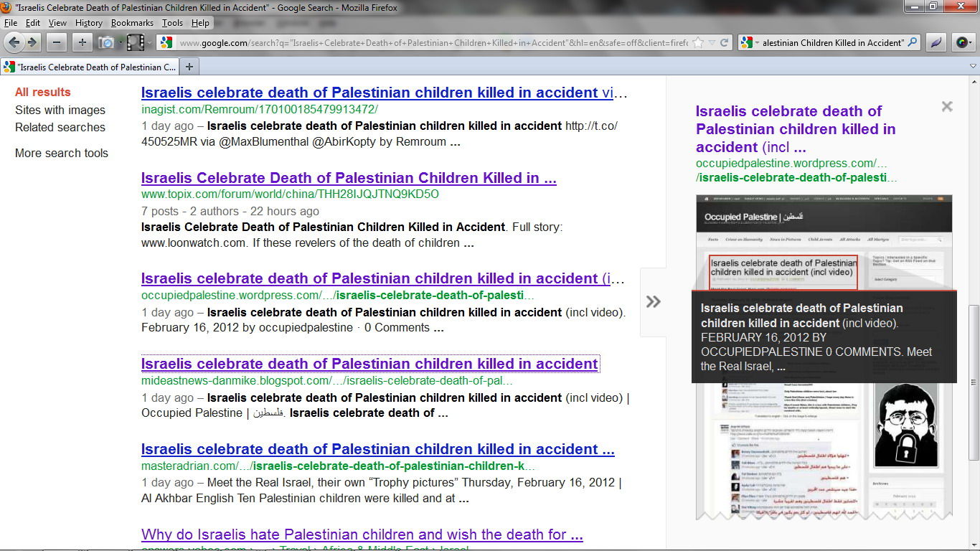This screenshot has width=980, height=551.
Task: Click the mideastnews-danmike.blogspot.com green URL
Action: click(327, 380)
